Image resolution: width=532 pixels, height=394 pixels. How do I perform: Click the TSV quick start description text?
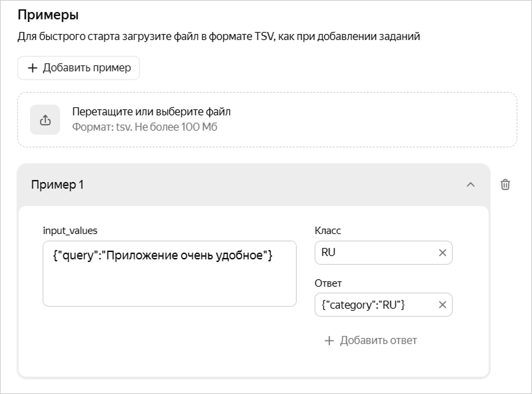point(219,37)
